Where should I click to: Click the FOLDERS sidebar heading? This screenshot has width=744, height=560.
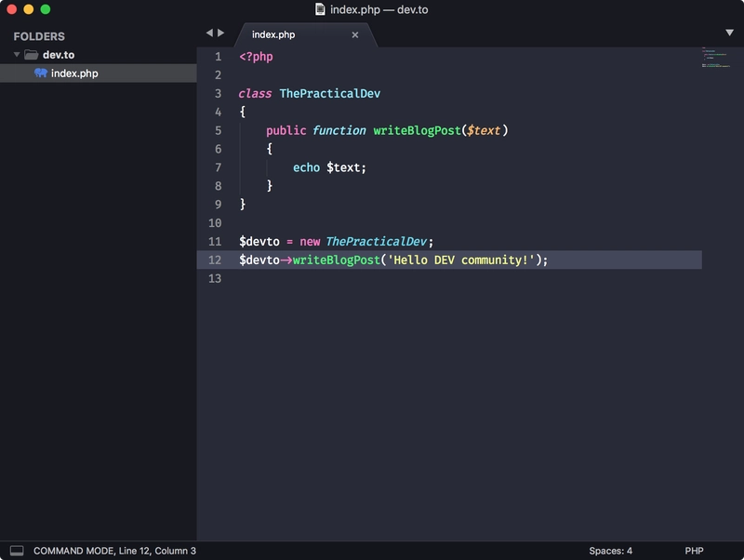tap(39, 36)
